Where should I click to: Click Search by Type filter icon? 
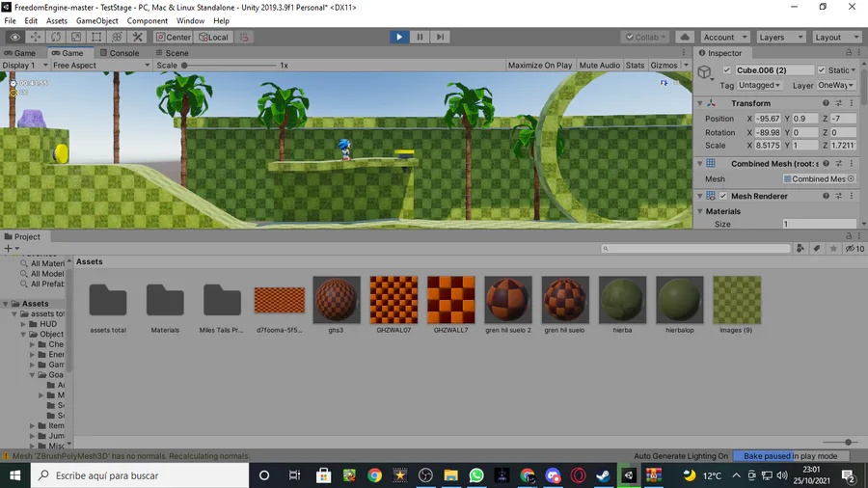800,249
